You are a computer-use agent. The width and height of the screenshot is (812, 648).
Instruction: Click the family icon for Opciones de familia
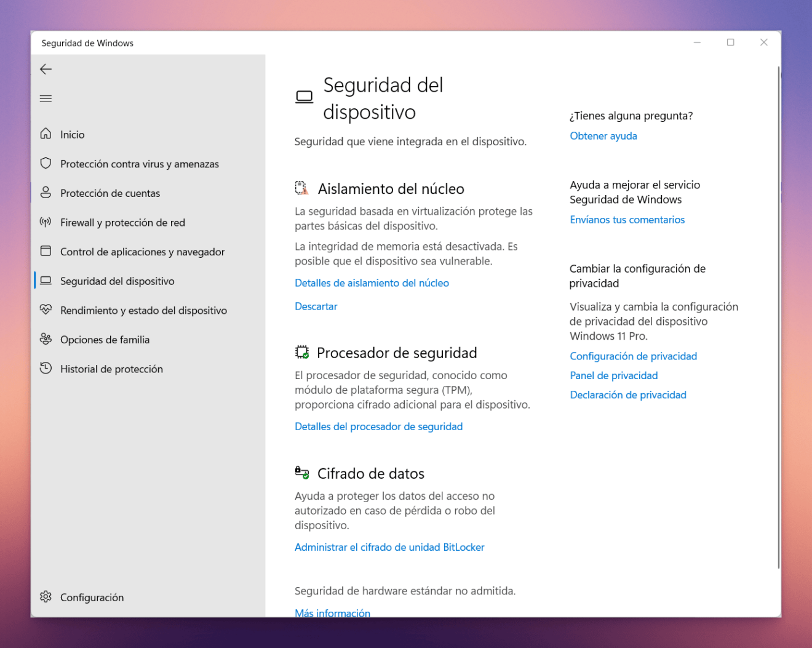pos(46,339)
